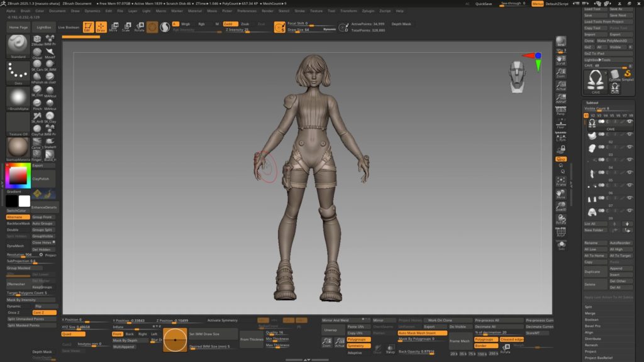Select the Move transform tool
644x362 pixels.
click(x=113, y=27)
